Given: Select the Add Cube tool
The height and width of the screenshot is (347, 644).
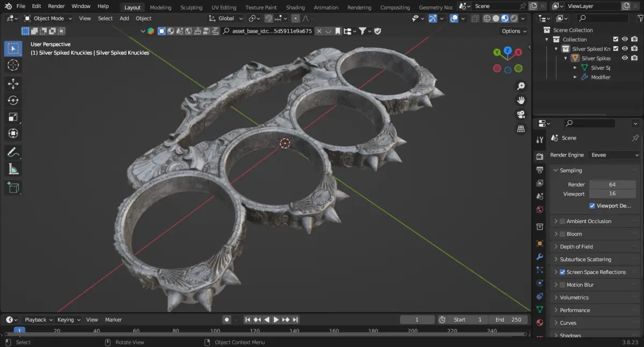Looking at the screenshot, I should 13,187.
